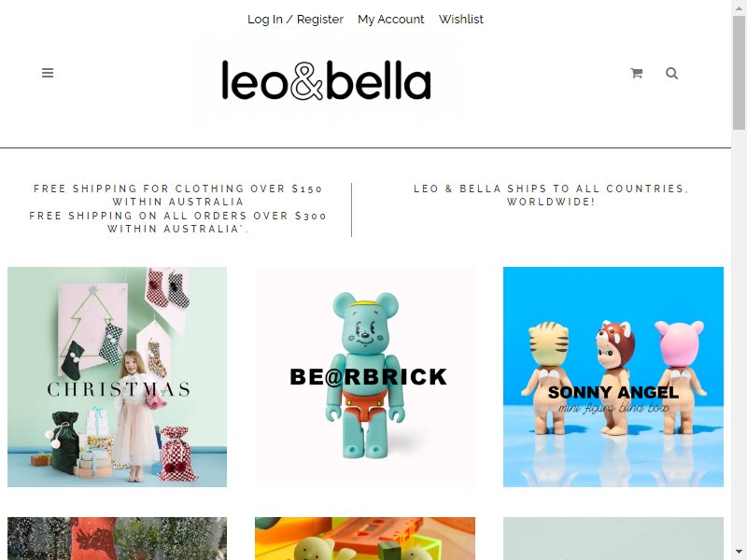747x560 pixels.
Task: Click the free shipping within Australia notice
Action: point(177,208)
